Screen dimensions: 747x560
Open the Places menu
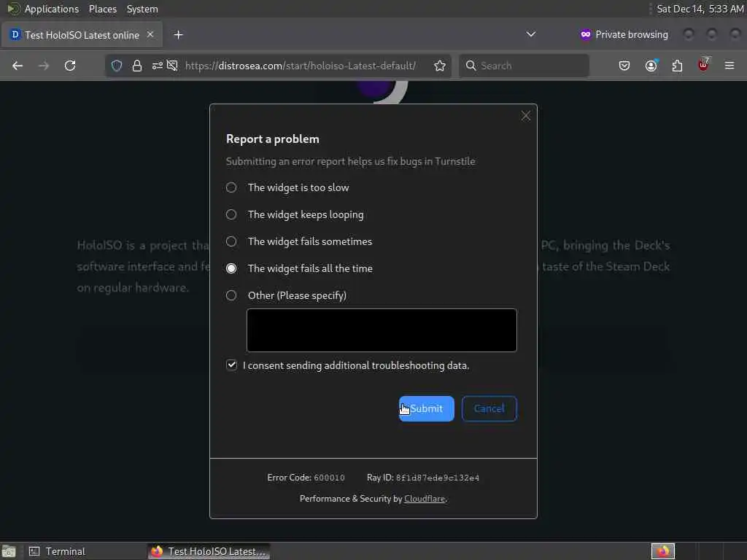[102, 9]
